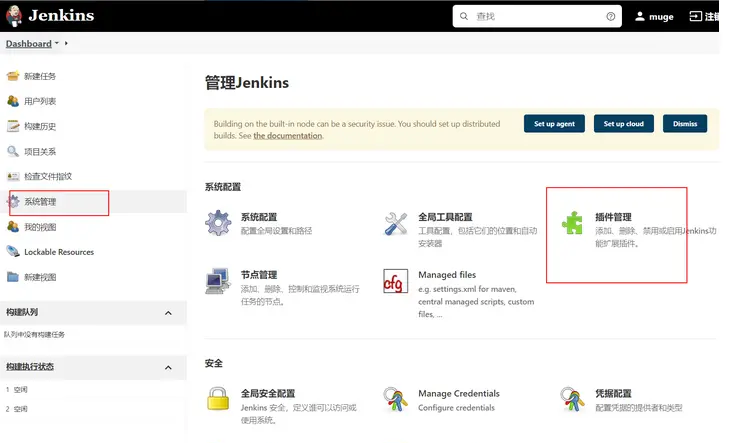Click the 全局安全配置 padlock icon
The height and width of the screenshot is (443, 743).
pyautogui.click(x=218, y=398)
